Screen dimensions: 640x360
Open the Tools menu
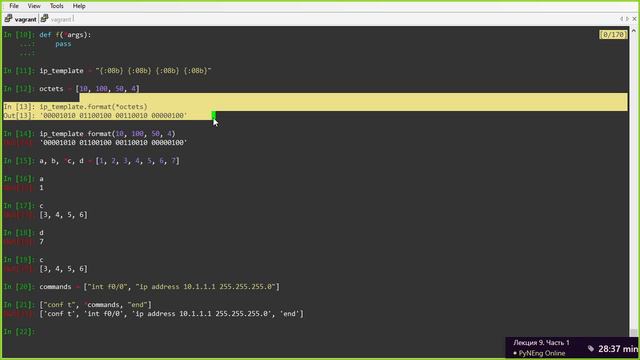click(56, 6)
